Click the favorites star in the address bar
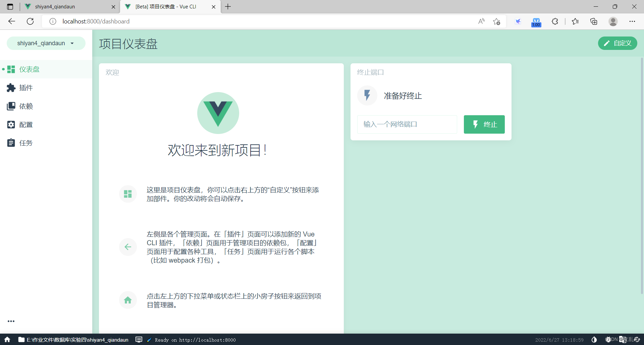Viewport: 644px width, 345px height. point(497,21)
